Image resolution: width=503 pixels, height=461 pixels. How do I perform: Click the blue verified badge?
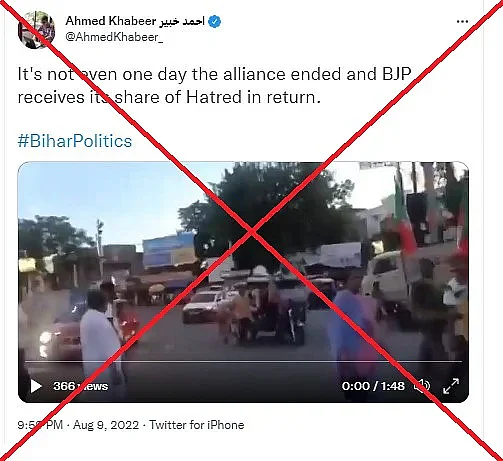click(214, 22)
